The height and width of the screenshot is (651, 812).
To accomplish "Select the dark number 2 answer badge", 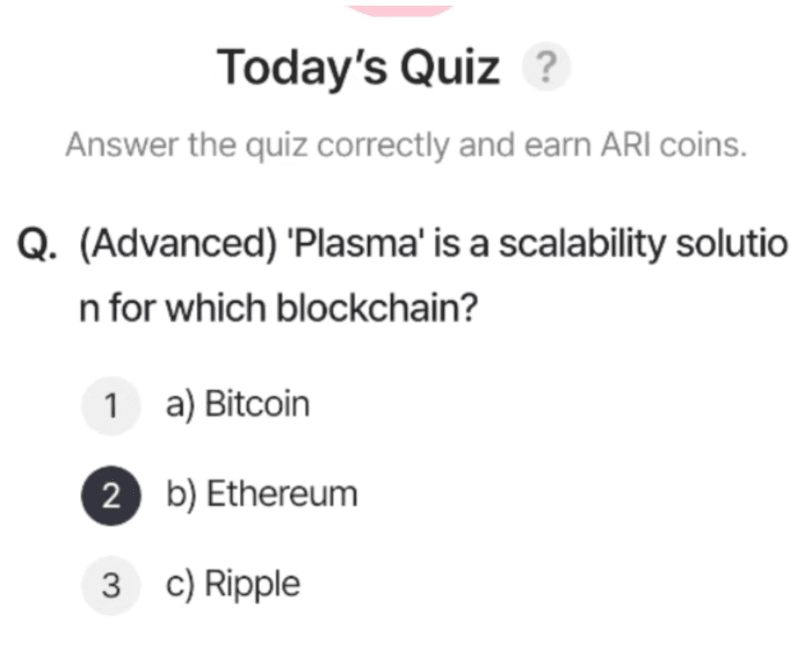I will tap(109, 496).
